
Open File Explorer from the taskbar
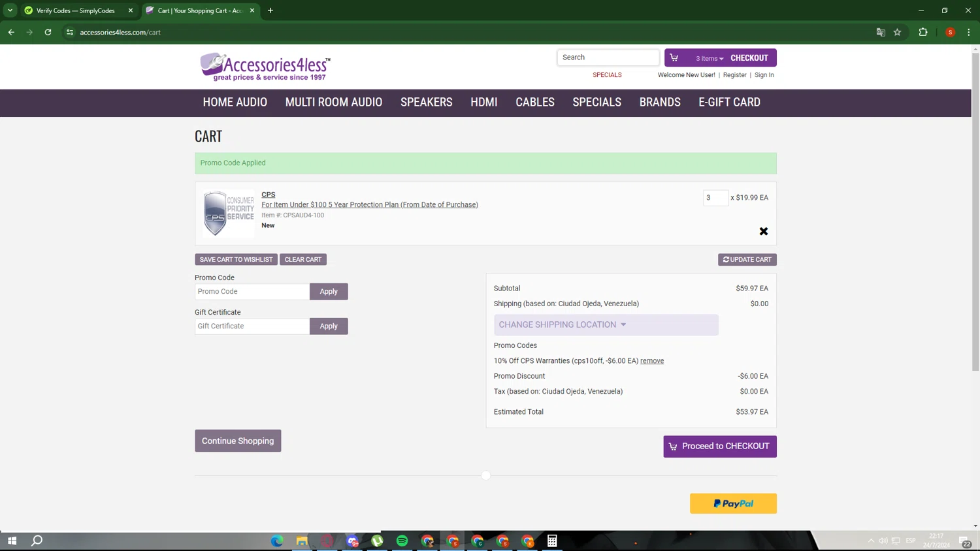click(302, 541)
